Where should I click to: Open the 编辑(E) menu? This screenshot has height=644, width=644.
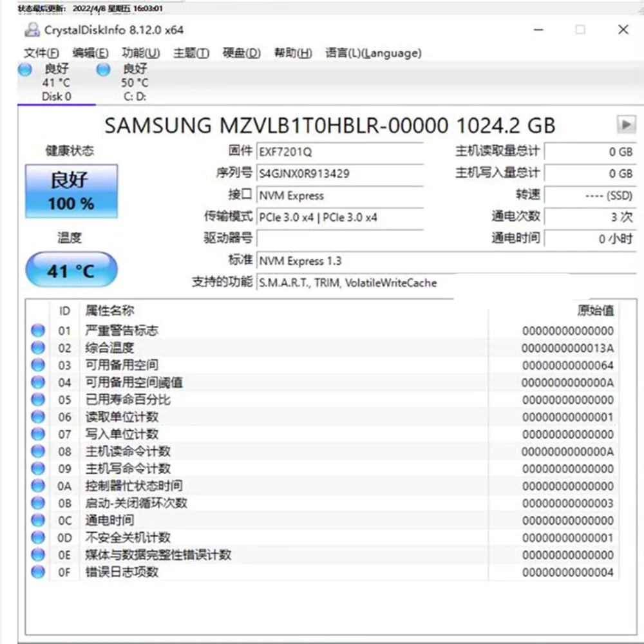90,53
